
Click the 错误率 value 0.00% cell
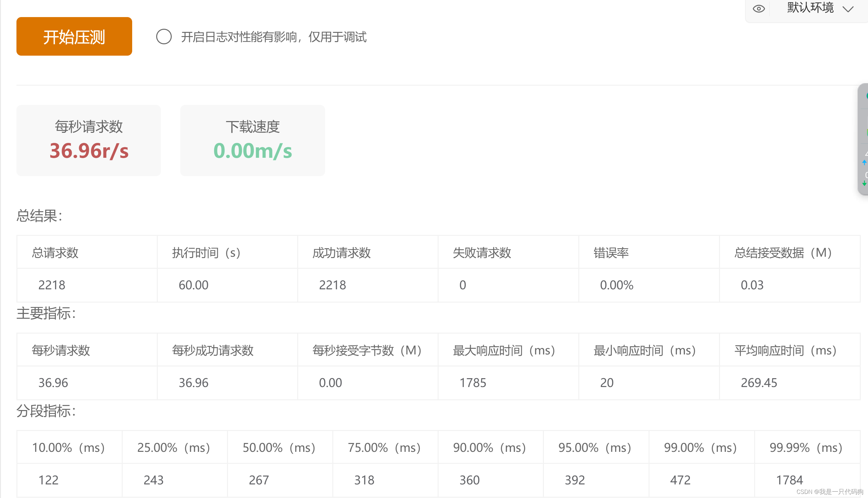[x=616, y=285]
